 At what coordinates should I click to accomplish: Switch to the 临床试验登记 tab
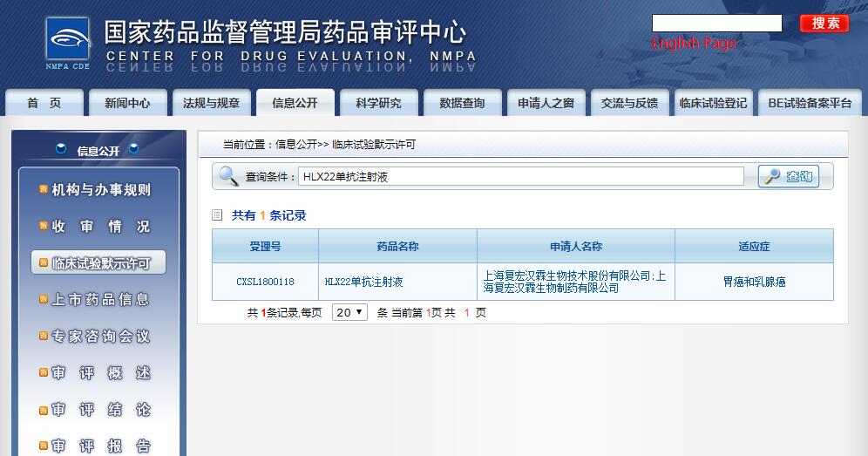[x=713, y=103]
